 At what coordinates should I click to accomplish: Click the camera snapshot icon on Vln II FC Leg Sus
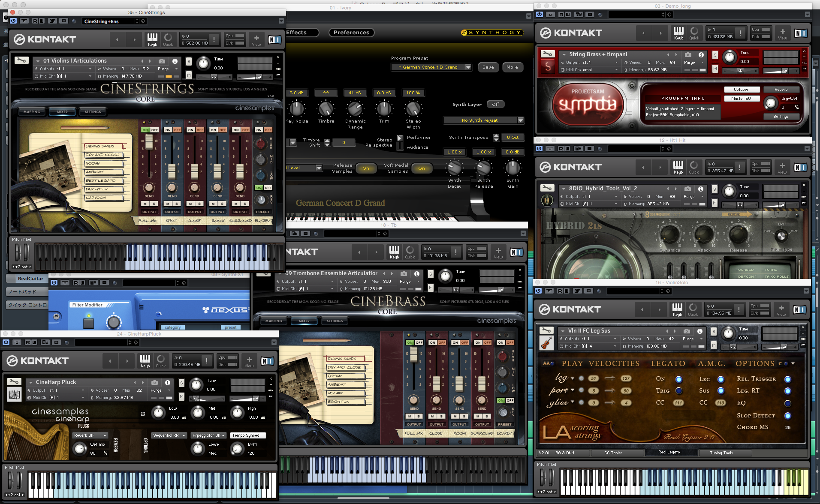[687, 331]
